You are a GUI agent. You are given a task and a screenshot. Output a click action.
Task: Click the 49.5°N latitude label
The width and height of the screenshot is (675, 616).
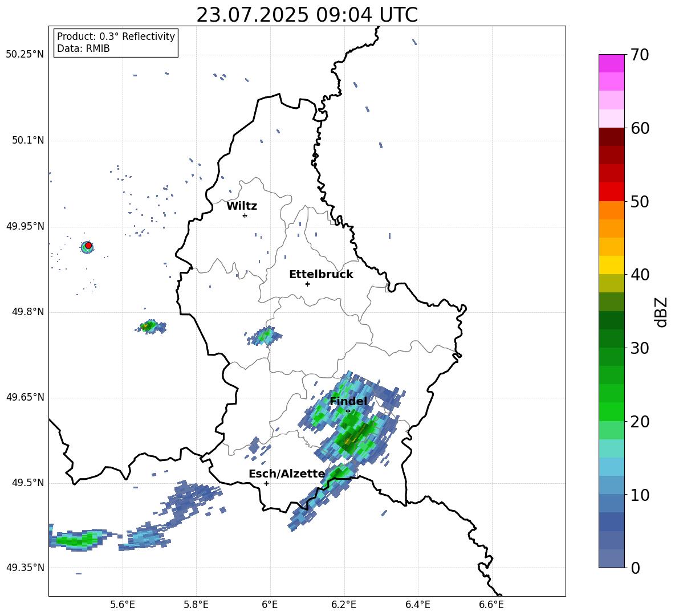point(28,483)
